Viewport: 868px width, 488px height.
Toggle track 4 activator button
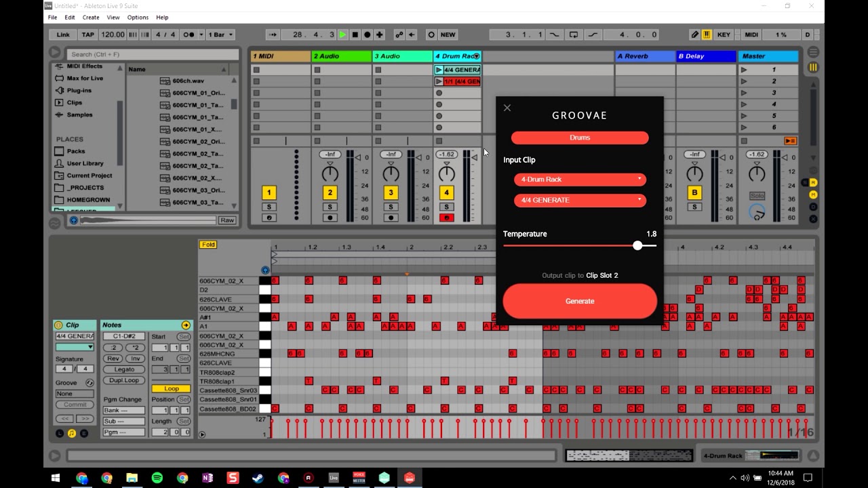point(446,193)
